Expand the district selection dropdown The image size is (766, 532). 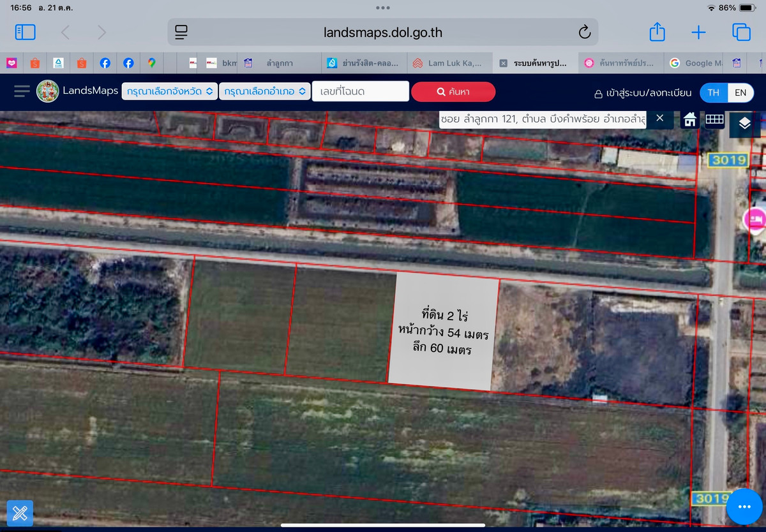click(265, 91)
